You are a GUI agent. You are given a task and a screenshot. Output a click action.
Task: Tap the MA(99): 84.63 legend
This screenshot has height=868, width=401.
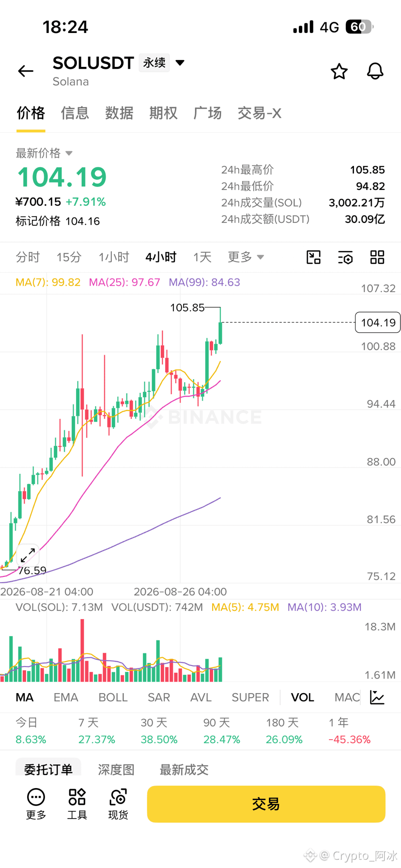[204, 282]
